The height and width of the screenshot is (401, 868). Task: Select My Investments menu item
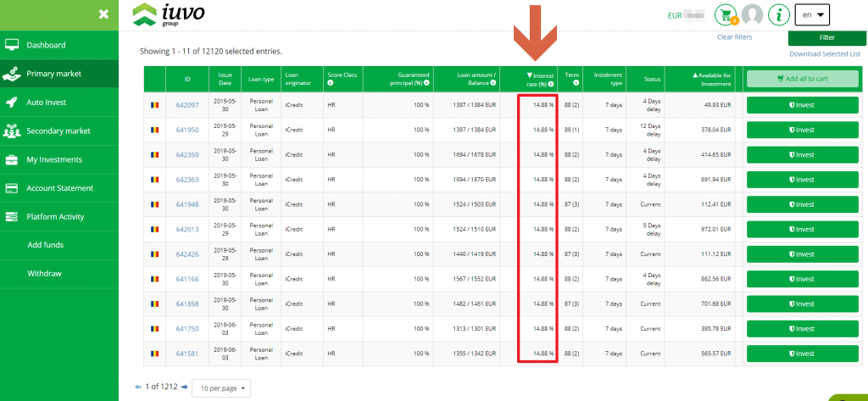(54, 159)
